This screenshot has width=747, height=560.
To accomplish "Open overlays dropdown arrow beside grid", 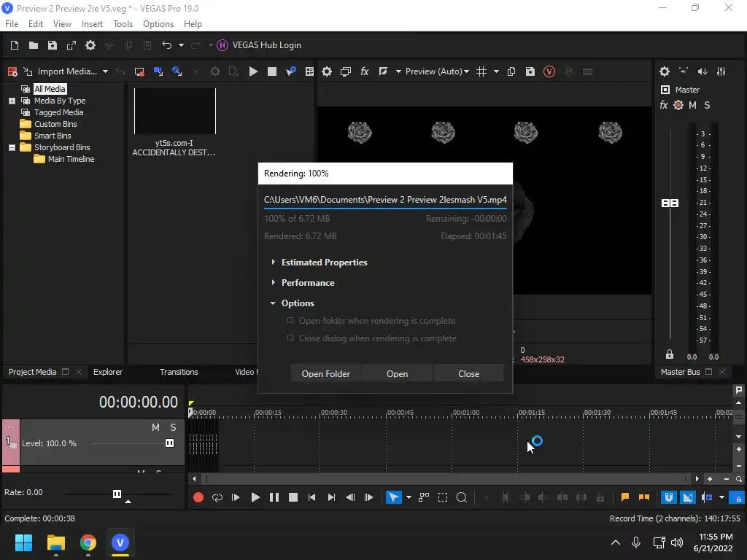I will 496,71.
